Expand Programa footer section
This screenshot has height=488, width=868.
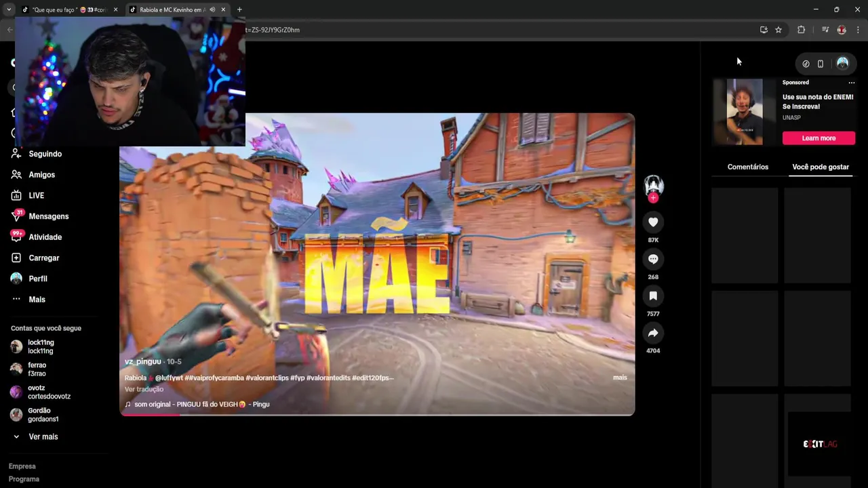pos(24,479)
